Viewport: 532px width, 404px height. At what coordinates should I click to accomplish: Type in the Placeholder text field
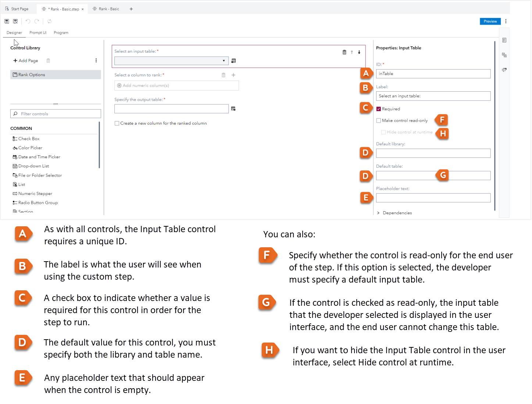coord(433,198)
